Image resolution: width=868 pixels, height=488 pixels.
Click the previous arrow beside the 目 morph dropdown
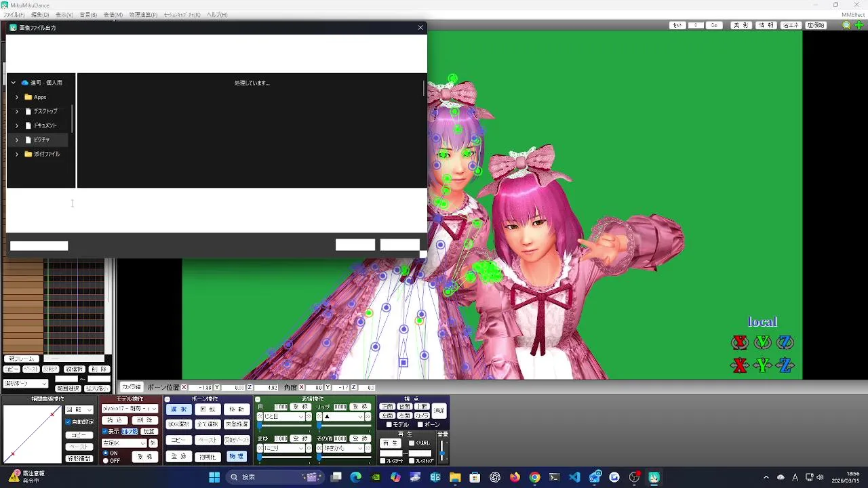pyautogui.click(x=260, y=416)
